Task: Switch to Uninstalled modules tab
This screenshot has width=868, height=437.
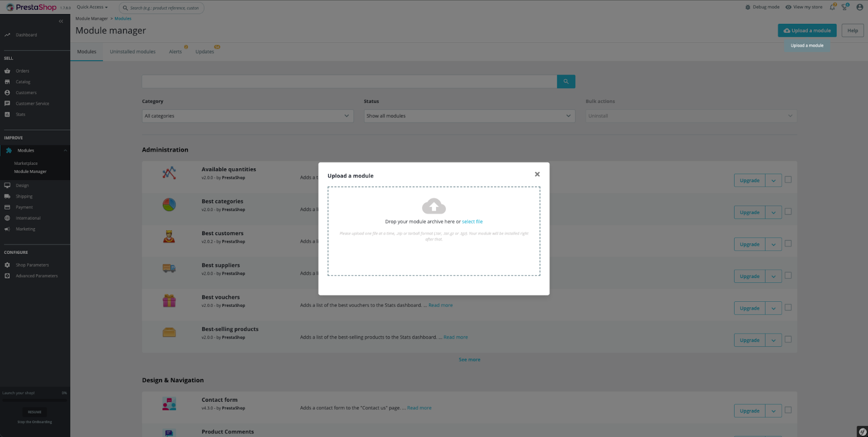Action: [132, 52]
